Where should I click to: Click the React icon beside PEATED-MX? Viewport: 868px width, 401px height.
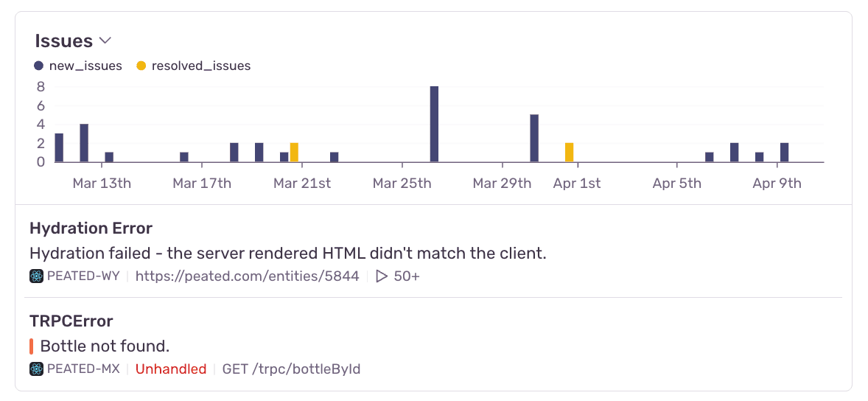tap(37, 369)
